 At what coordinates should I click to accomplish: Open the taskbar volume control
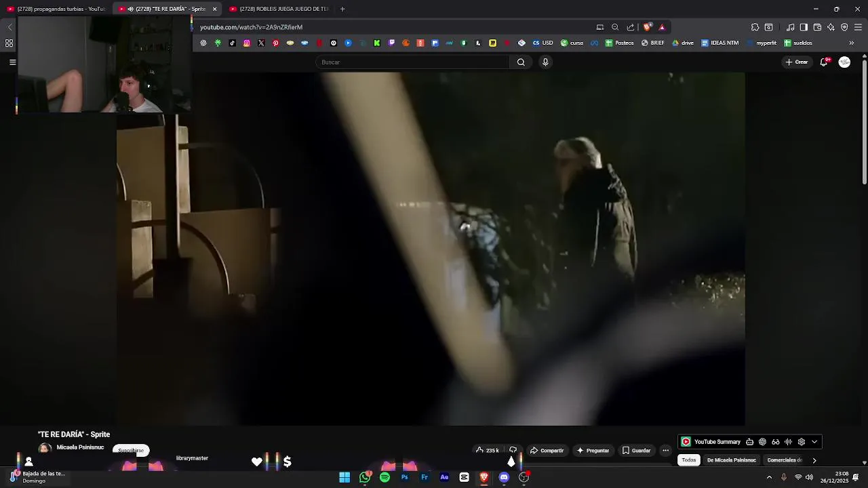click(809, 477)
